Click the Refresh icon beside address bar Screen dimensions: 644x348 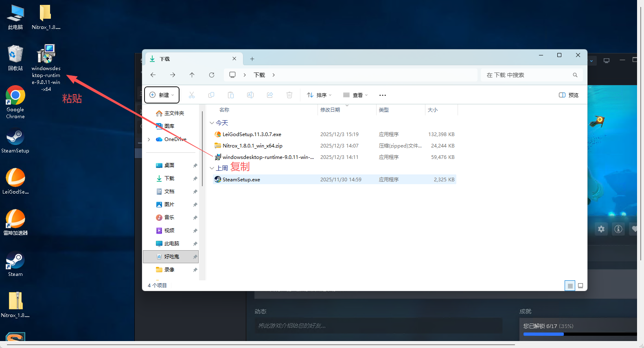pyautogui.click(x=212, y=75)
